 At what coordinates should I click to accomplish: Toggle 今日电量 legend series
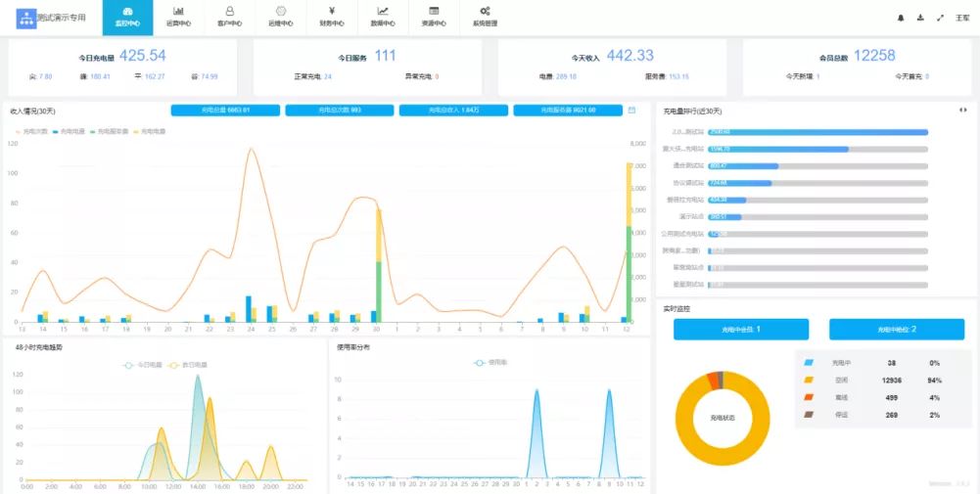click(x=136, y=365)
